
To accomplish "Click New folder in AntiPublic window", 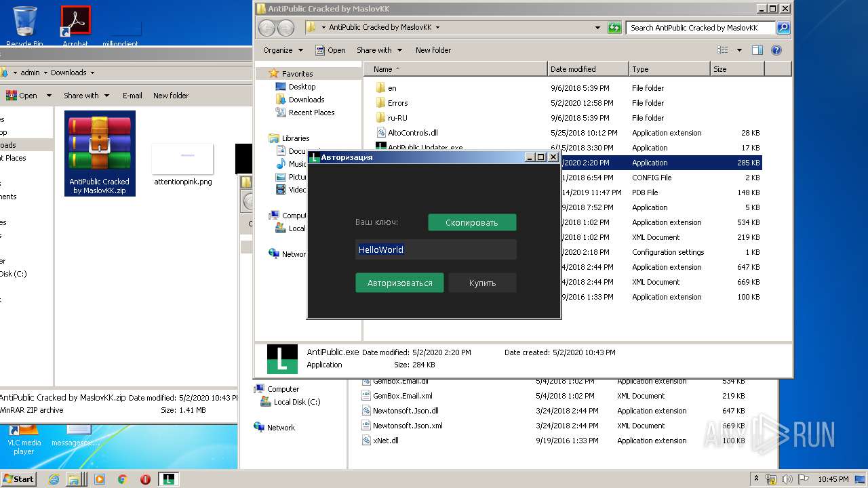I will point(433,50).
